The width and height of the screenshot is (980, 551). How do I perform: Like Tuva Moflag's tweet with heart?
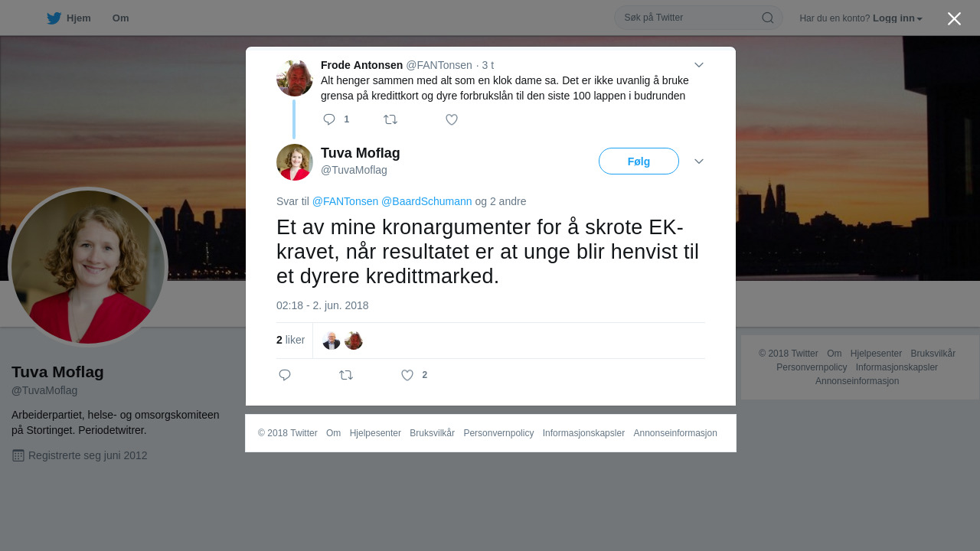(407, 375)
